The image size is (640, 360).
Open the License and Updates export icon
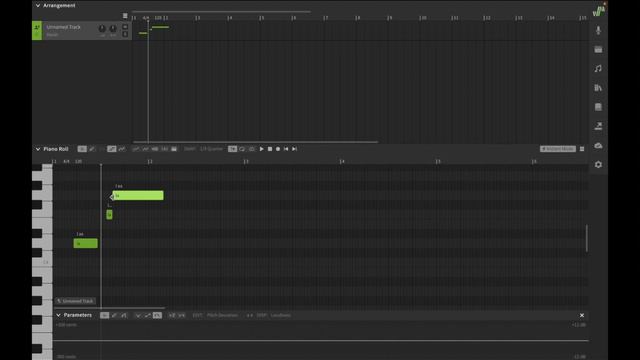pos(598,126)
